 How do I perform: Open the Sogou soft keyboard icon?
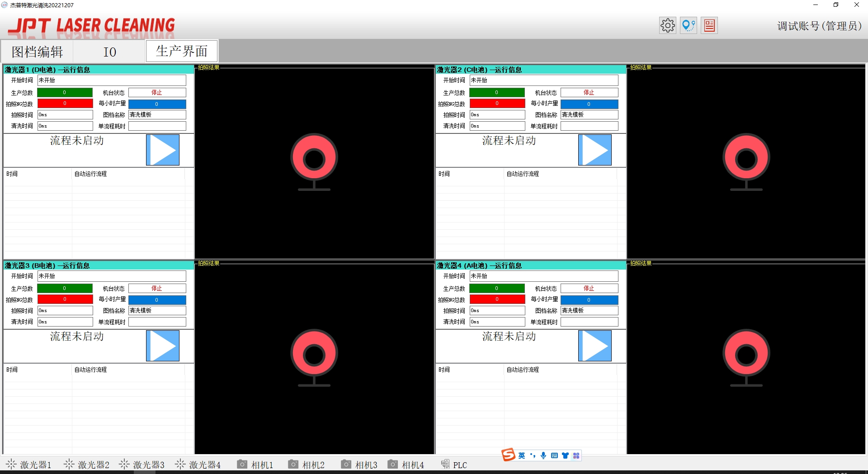pyautogui.click(x=554, y=455)
